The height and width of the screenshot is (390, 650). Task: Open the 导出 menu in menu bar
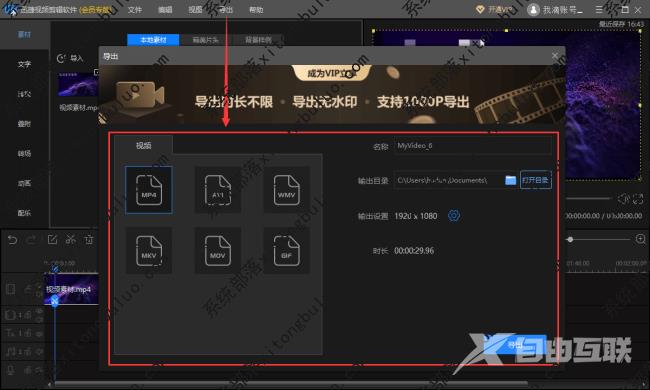[226, 10]
